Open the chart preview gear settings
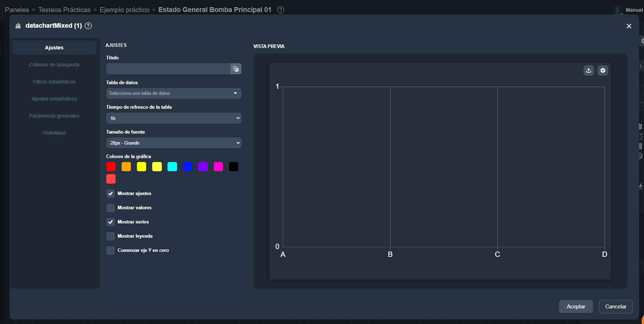Image resolution: width=644 pixels, height=324 pixels. coord(603,71)
